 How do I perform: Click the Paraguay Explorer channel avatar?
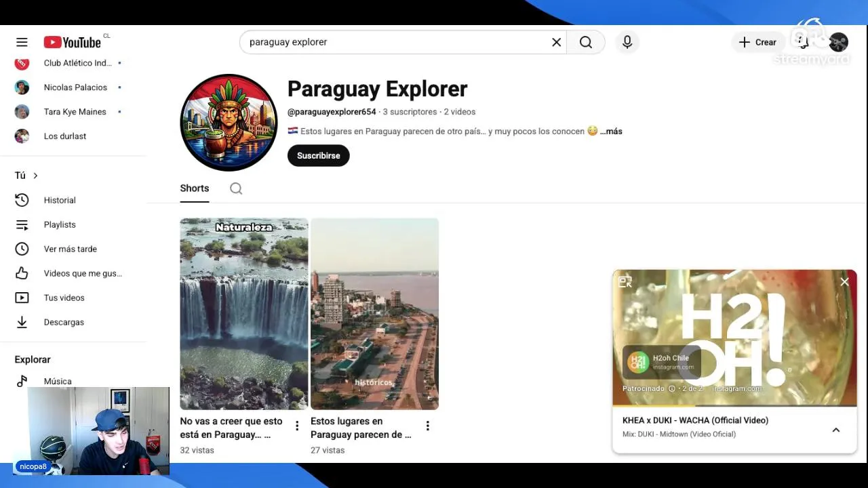(x=229, y=122)
